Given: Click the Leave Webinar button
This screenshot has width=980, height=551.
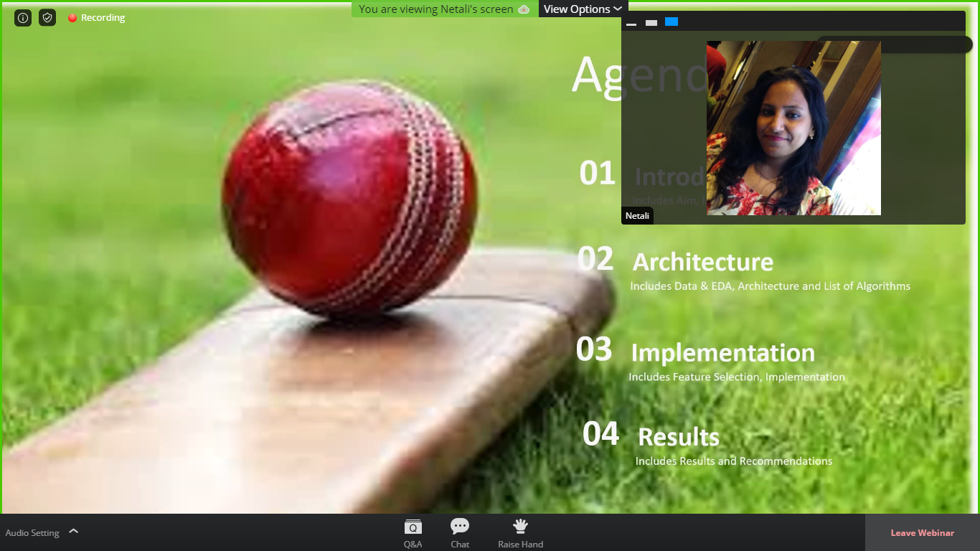Looking at the screenshot, I should (x=922, y=533).
